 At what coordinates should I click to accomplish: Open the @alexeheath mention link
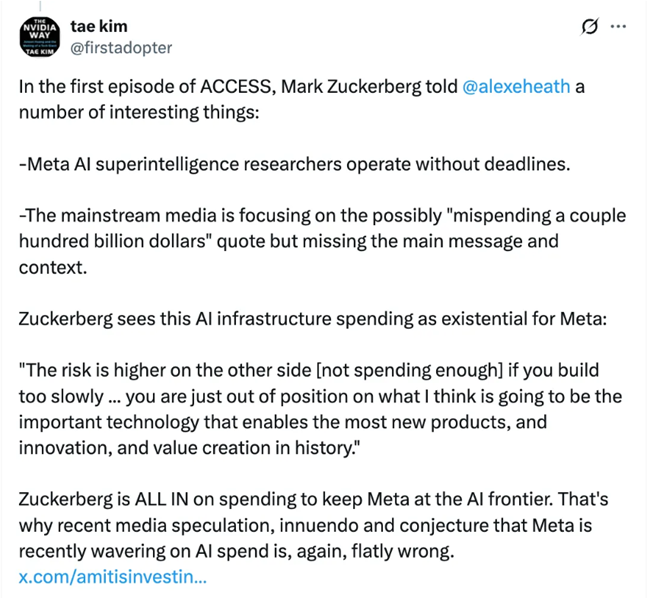click(x=516, y=86)
